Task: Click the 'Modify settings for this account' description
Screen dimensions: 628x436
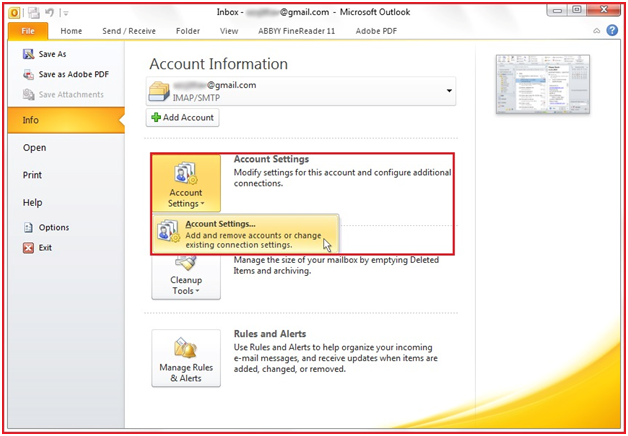Action: coord(342,178)
